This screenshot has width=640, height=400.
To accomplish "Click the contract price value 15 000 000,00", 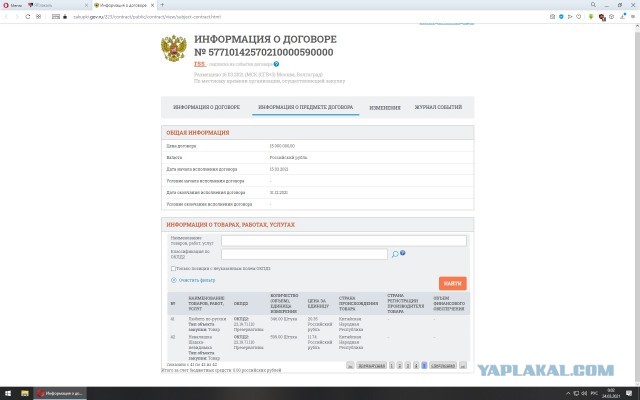I will 282,146.
